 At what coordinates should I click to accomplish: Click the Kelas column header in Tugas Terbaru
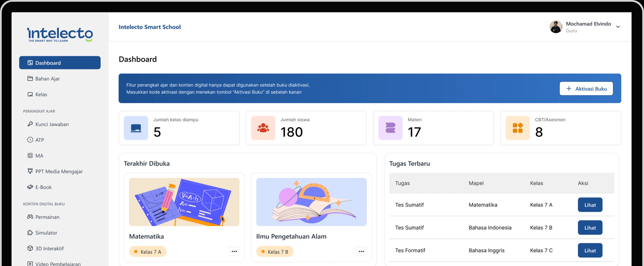tap(536, 183)
